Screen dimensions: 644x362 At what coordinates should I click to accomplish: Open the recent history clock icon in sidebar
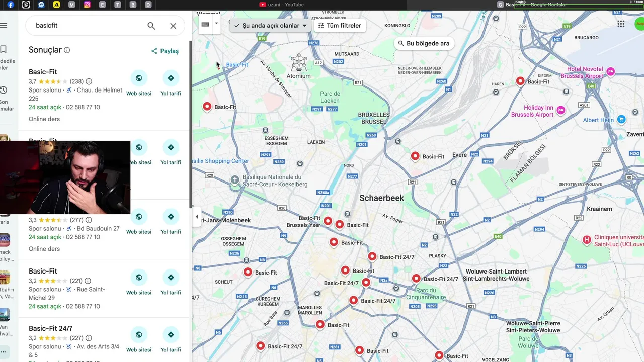tap(3, 90)
